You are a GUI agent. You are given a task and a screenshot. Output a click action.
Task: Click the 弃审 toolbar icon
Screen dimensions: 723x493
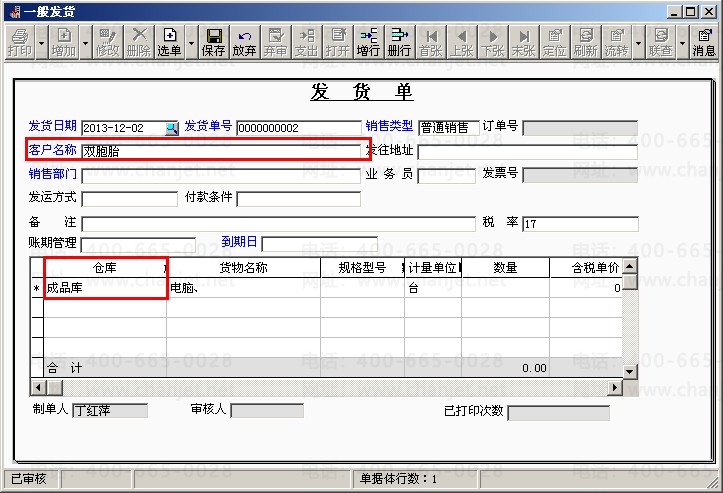click(x=276, y=42)
